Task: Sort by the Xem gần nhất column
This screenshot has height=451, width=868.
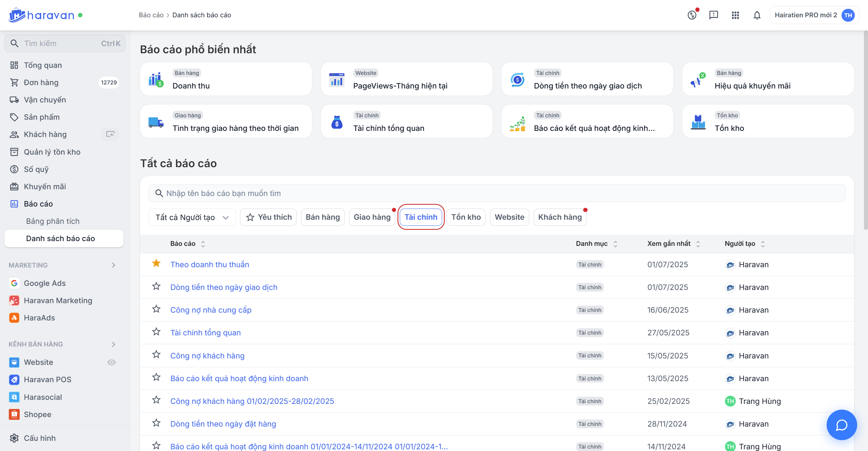Action: click(673, 244)
